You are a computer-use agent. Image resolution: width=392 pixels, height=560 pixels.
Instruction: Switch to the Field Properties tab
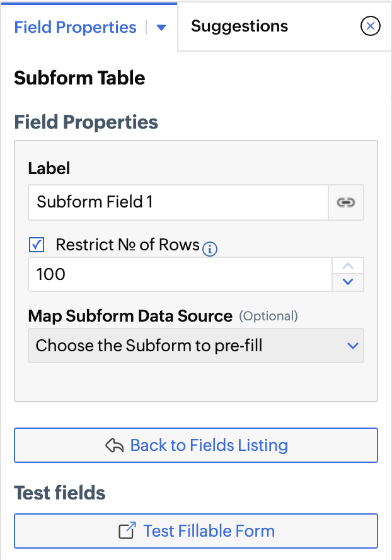point(75,28)
